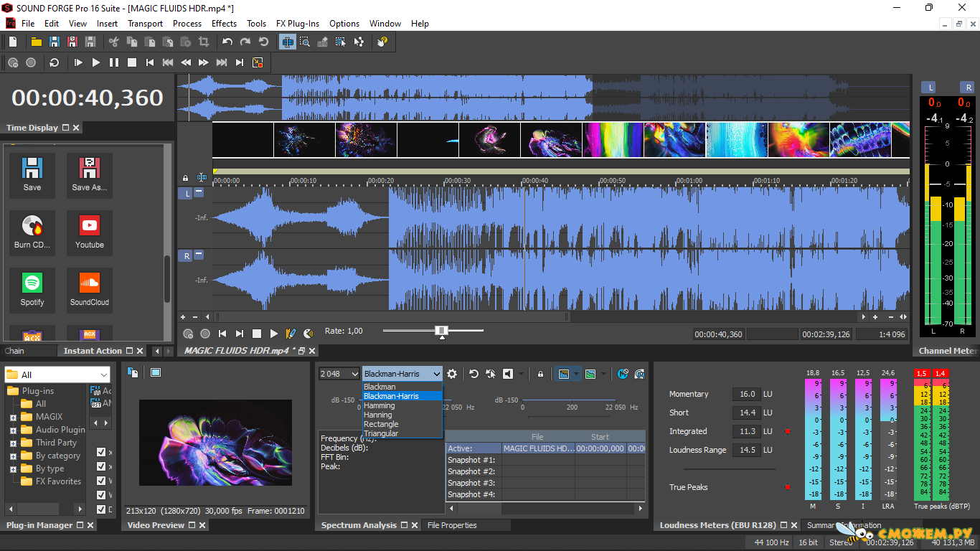The height and width of the screenshot is (551, 980).
Task: Play the data window from its transport bar
Action: [273, 334]
